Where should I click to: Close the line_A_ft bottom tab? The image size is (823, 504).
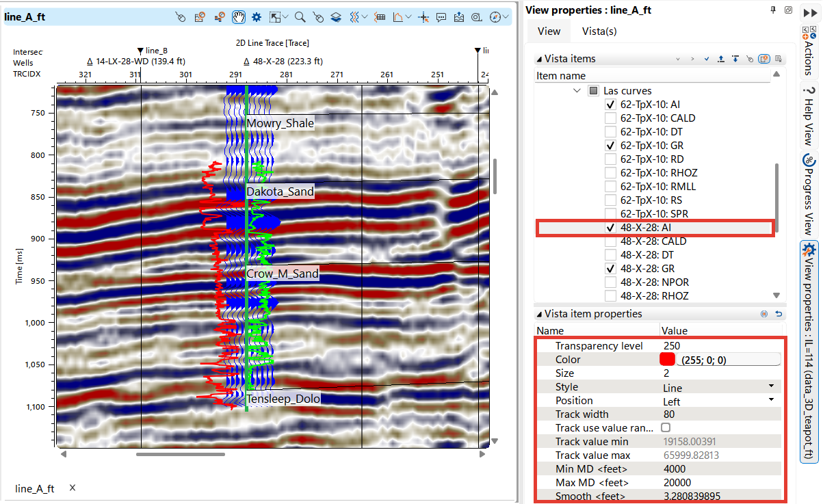coord(73,488)
